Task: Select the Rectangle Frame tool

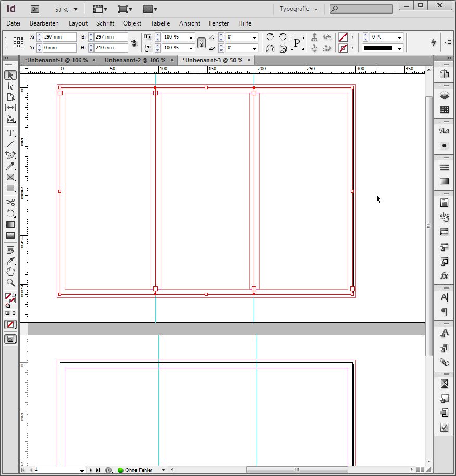Action: 10,177
